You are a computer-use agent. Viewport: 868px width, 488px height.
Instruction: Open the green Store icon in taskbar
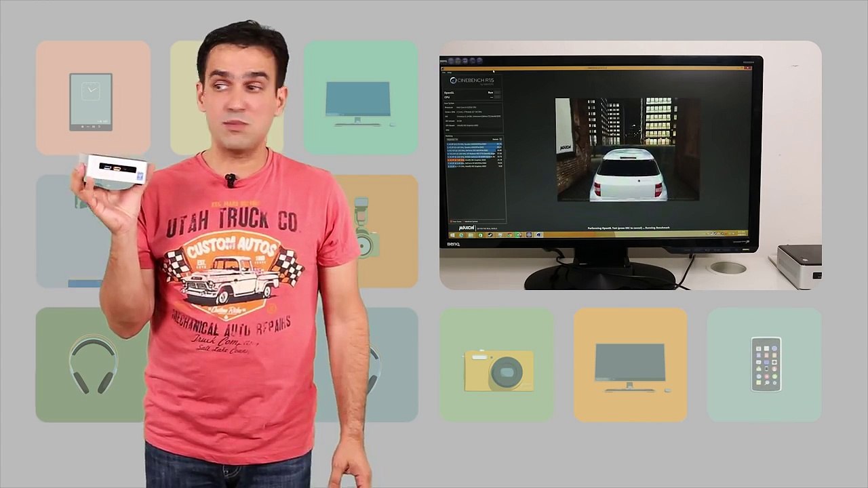[480, 235]
